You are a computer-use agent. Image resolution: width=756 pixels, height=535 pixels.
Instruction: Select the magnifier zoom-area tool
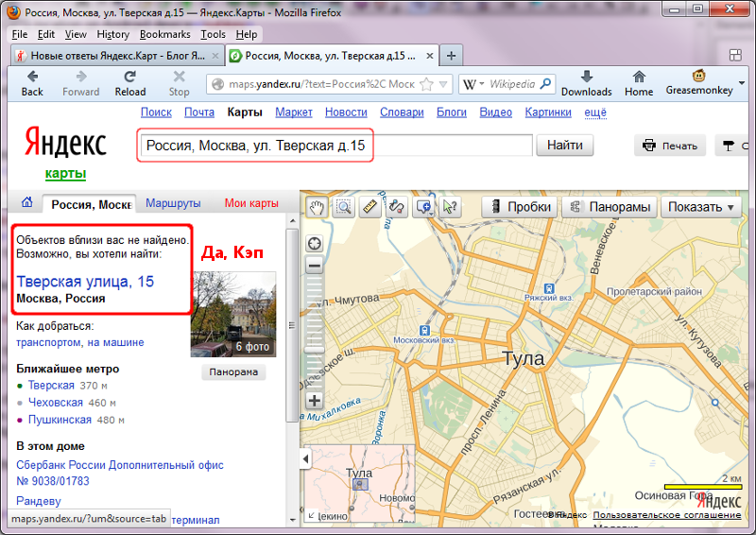coord(343,207)
